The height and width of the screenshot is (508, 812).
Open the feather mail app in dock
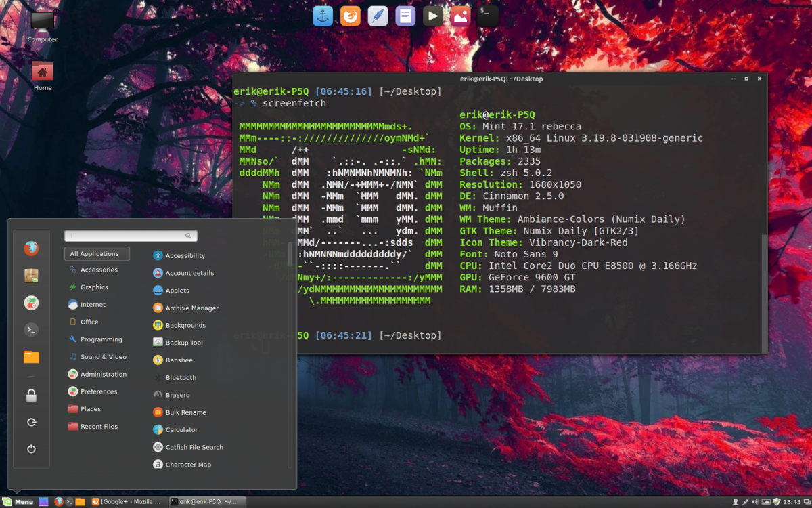coord(378,16)
